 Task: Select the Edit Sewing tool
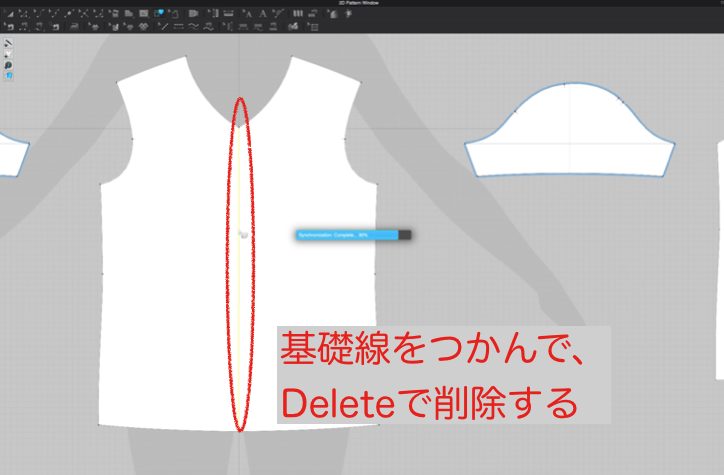point(9,27)
